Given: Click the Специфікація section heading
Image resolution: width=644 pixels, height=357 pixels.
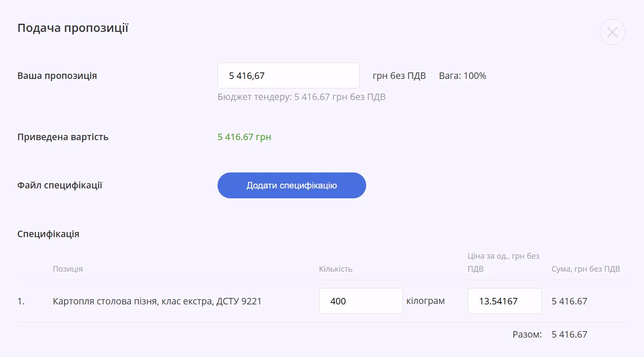Looking at the screenshot, I should point(48,234).
